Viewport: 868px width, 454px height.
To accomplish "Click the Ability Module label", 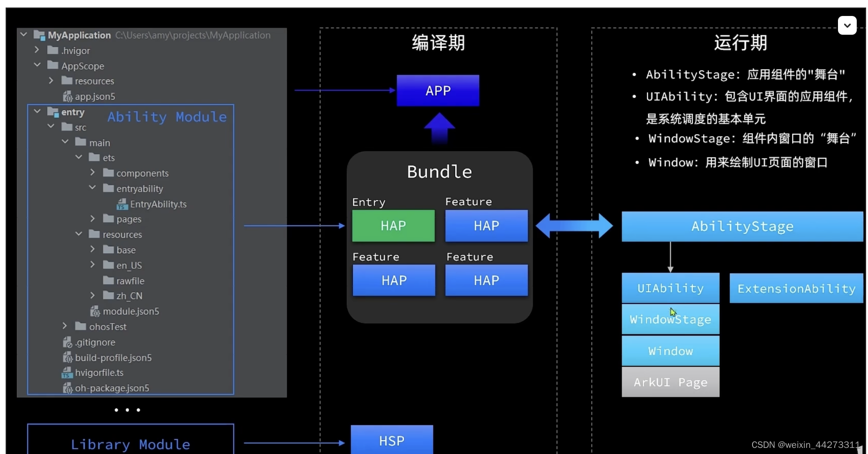I will pyautogui.click(x=167, y=117).
